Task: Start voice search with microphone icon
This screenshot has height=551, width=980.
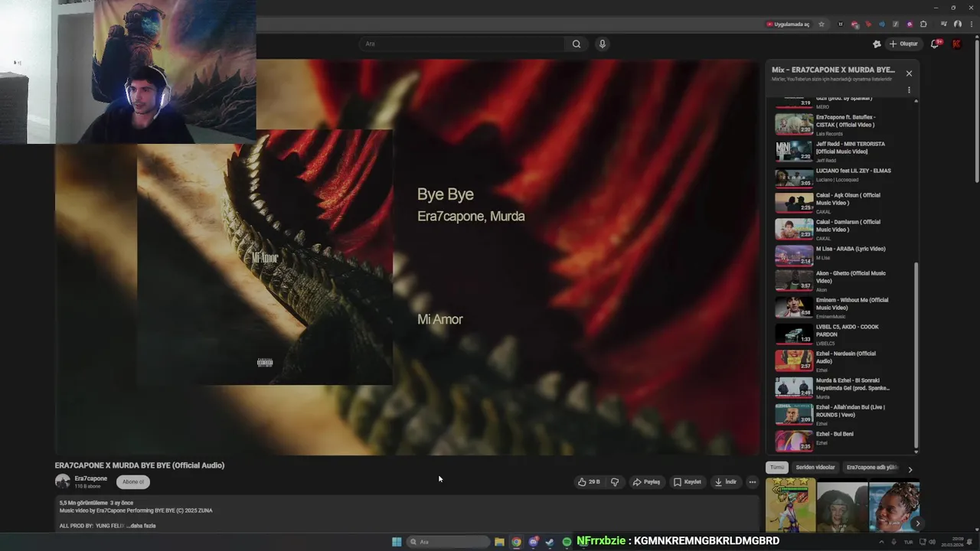Action: click(603, 44)
